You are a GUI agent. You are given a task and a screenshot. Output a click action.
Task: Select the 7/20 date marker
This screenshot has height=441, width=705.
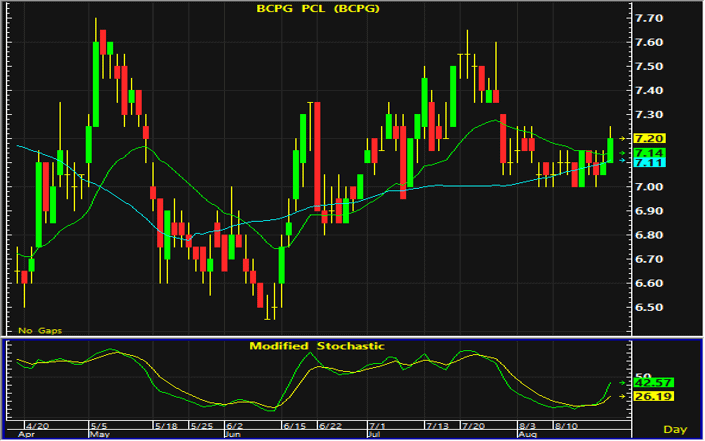[473, 426]
